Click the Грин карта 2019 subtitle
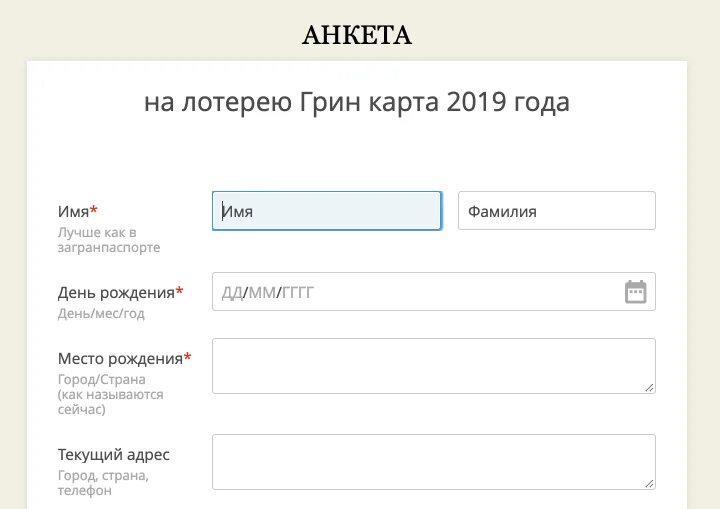 point(357,102)
